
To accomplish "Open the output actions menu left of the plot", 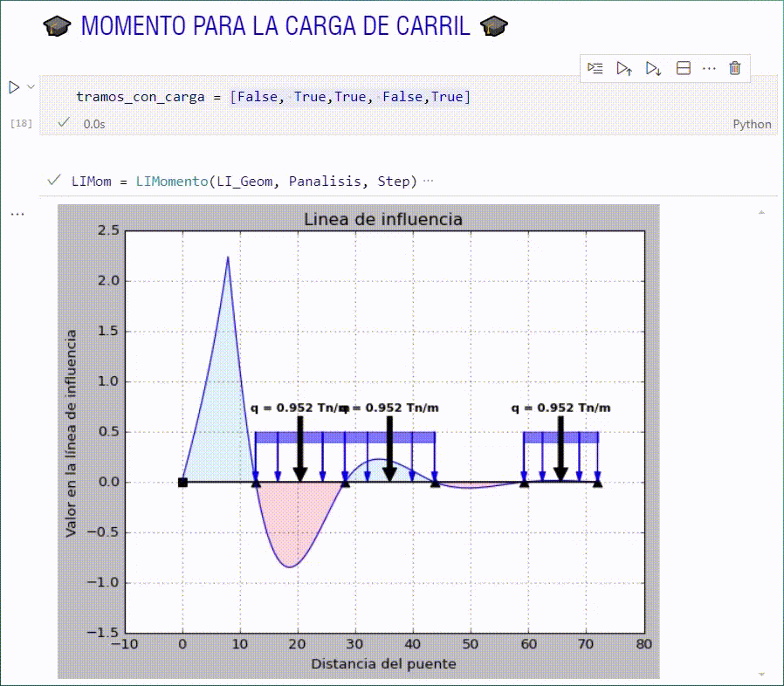I will point(17,213).
